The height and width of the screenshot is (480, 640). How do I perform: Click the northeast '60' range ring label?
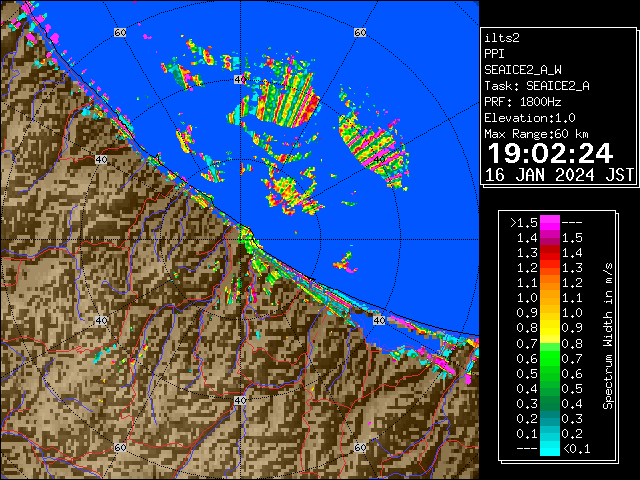point(360,33)
